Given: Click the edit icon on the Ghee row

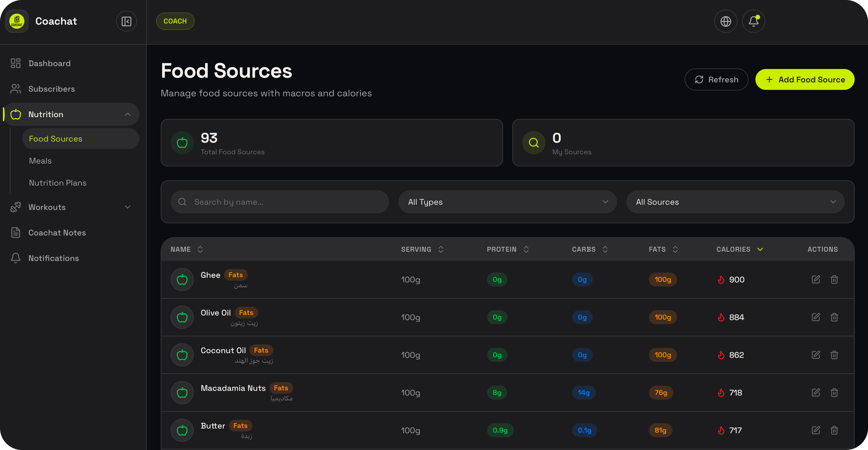Looking at the screenshot, I should pyautogui.click(x=816, y=280).
